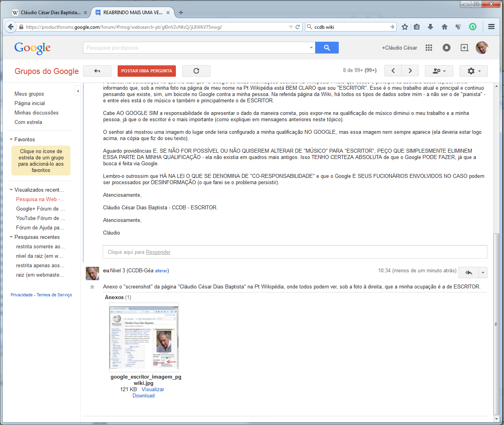Viewport: 504px width, 425px height.
Task: Open Firefox downloads arrow icon
Action: 430,27
